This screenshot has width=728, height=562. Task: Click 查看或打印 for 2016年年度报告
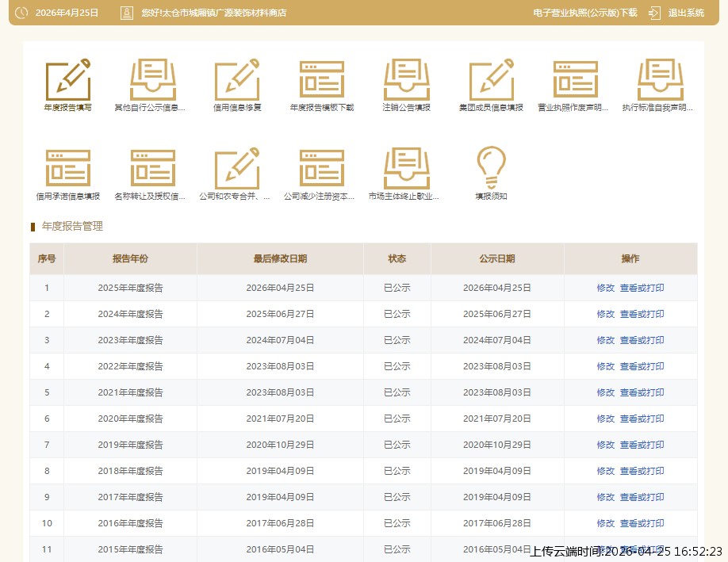tap(642, 523)
